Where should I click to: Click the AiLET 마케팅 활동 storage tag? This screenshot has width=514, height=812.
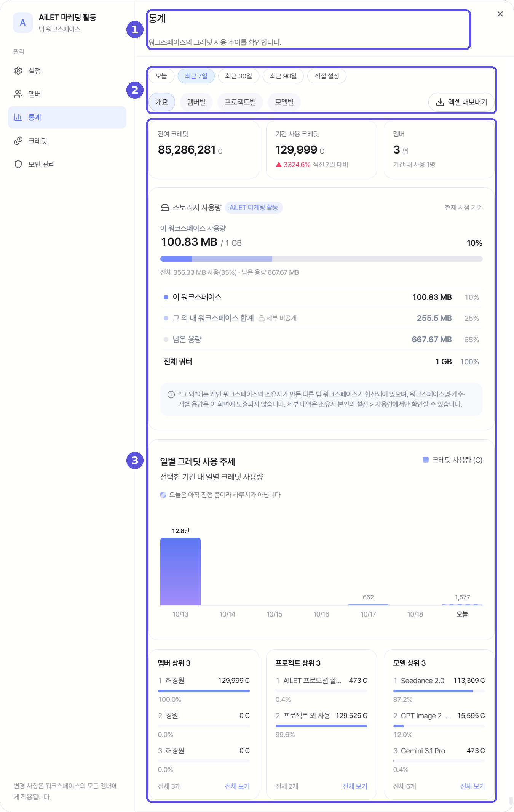(254, 208)
